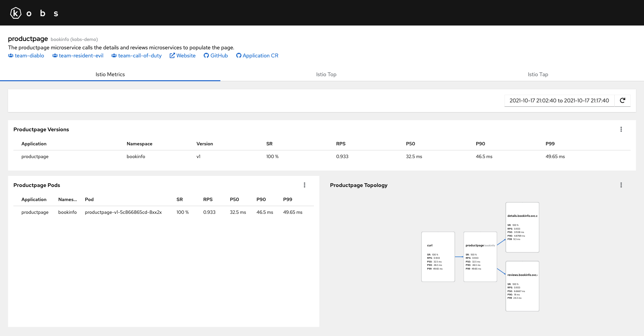Click the team-diablo users icon

click(x=11, y=56)
